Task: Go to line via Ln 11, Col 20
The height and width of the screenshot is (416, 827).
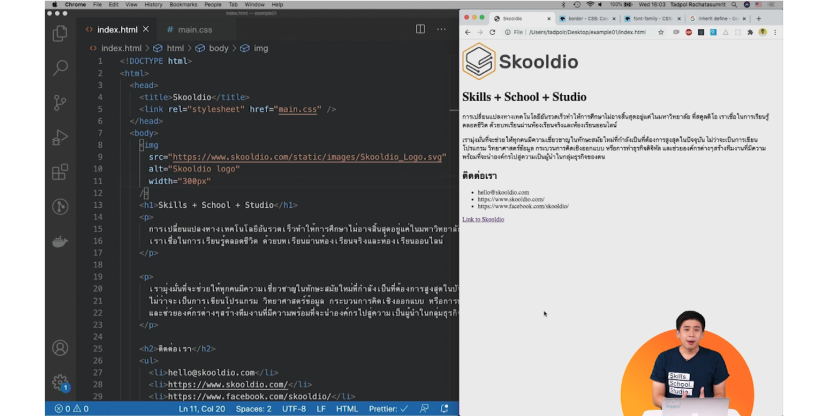Action: (201, 409)
